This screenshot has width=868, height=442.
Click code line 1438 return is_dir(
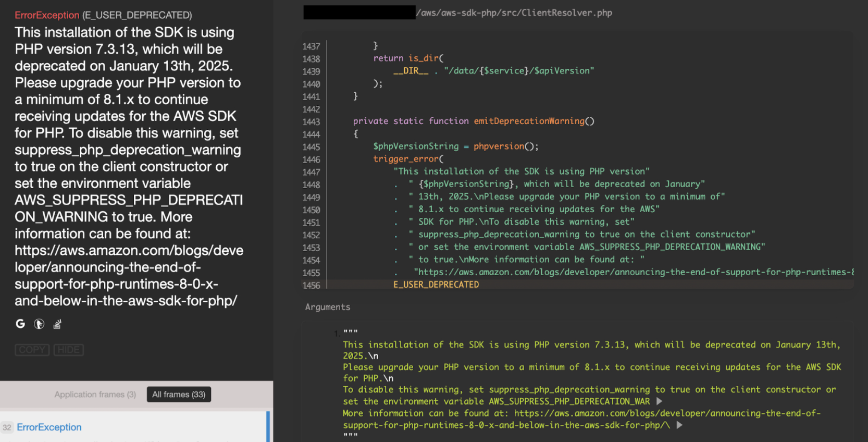pos(408,58)
